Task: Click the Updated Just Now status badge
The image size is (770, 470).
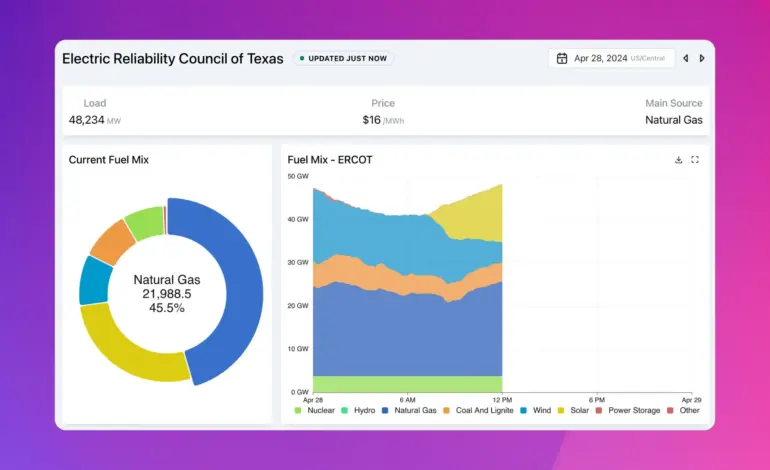Action: 343,58
